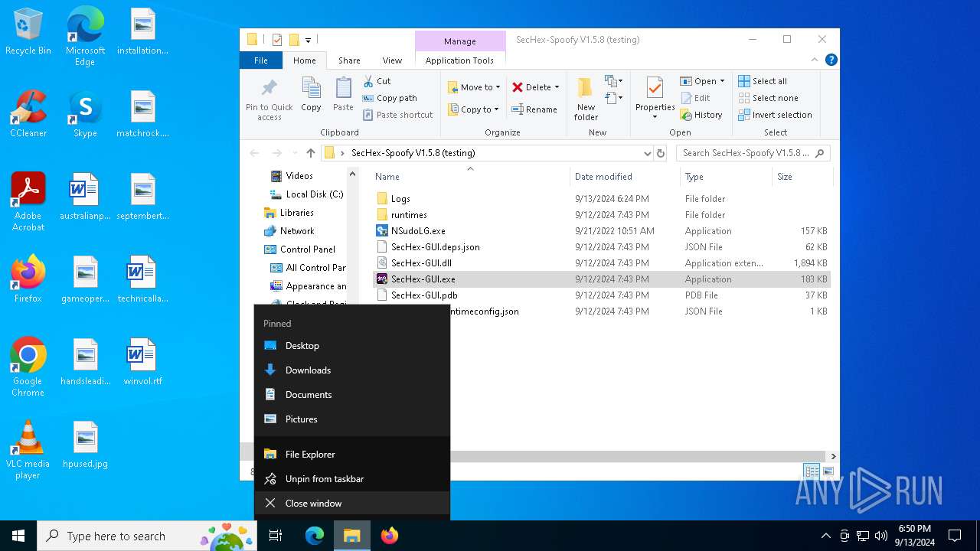Viewport: 980px width, 551px height.
Task: Switch to Share ribbon tab
Action: tap(349, 60)
